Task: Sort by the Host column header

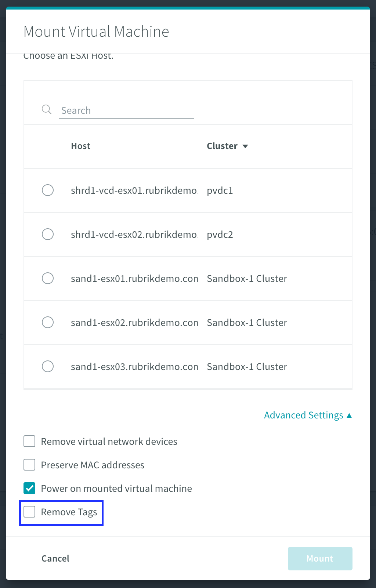Action: [80, 146]
